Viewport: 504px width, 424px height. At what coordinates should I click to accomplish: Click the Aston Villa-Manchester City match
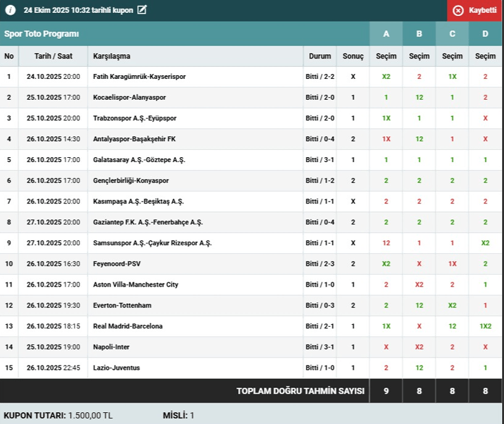(135, 285)
